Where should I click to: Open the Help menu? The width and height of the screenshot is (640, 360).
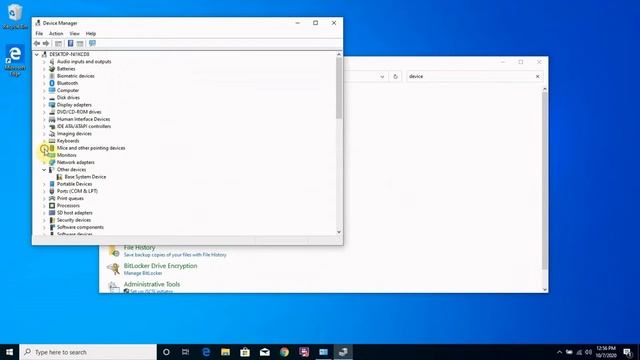click(x=91, y=33)
